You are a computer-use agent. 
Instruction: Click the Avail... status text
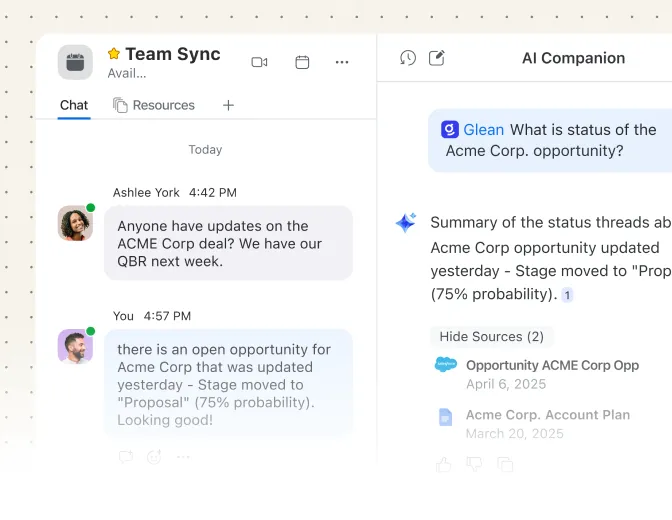click(127, 73)
